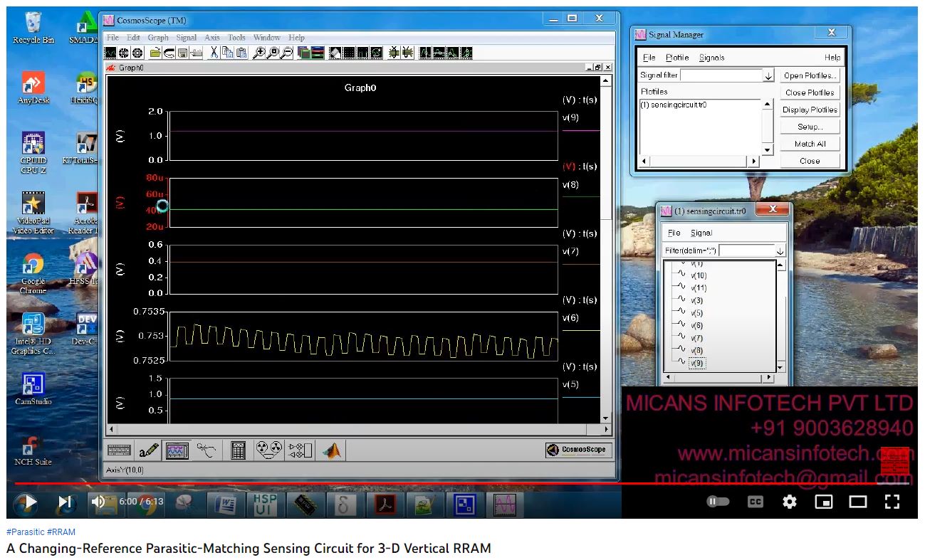Switch to theater mode
The image size is (925, 560).
858,502
